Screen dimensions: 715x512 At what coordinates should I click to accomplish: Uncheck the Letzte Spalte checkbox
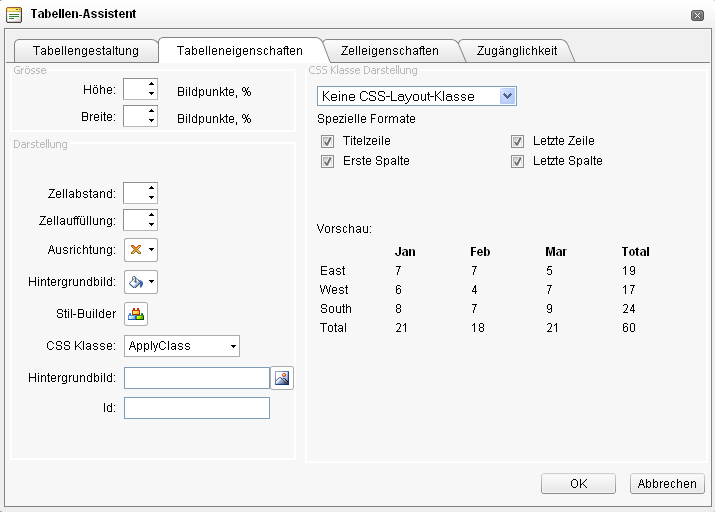pyautogui.click(x=517, y=161)
